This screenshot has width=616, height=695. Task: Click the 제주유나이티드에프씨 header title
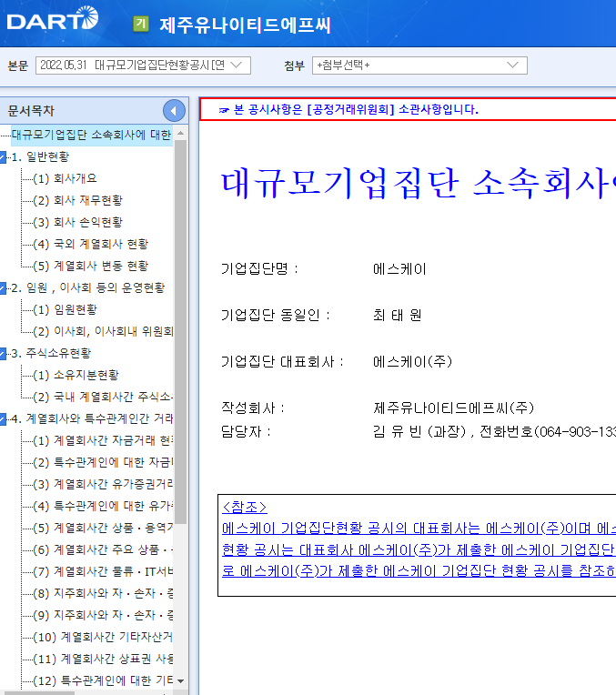pos(245,25)
